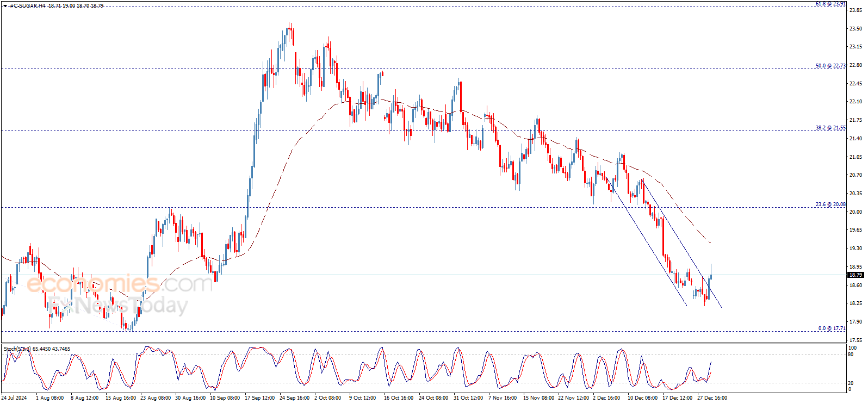Click the #C-SUGAR,H4 chart title text

point(27,5)
